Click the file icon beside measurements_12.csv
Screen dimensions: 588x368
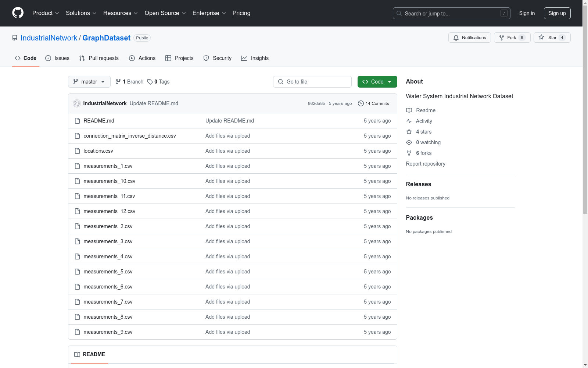coord(77,211)
